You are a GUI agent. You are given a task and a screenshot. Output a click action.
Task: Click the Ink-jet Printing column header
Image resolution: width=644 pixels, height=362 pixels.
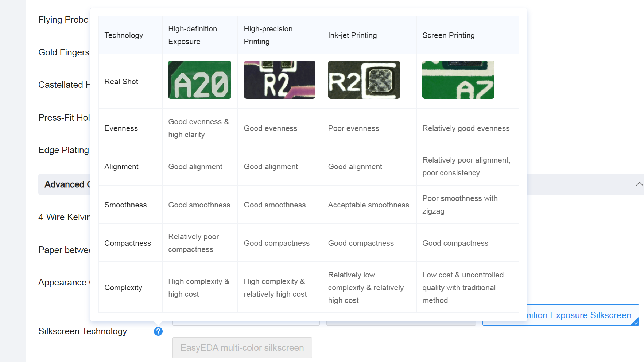pyautogui.click(x=353, y=35)
